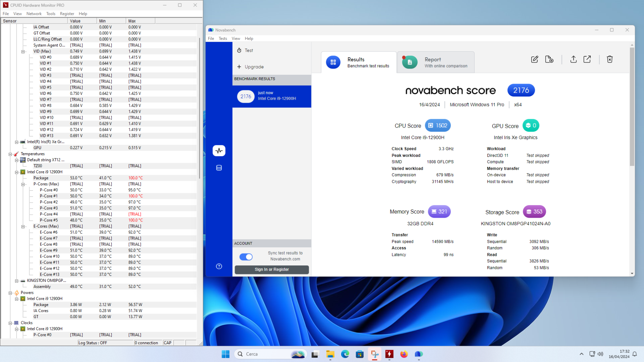Click the volume icon in system tray

[x=600, y=354]
